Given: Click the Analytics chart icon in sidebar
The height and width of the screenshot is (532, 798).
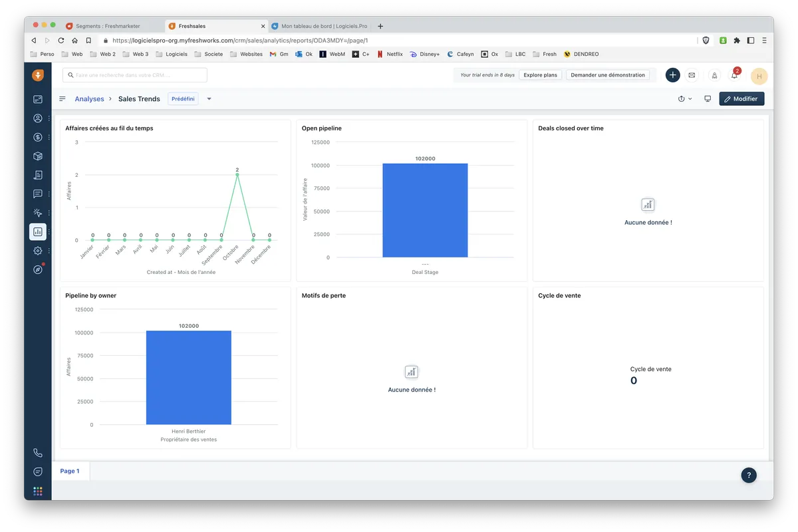Looking at the screenshot, I should click(38, 231).
